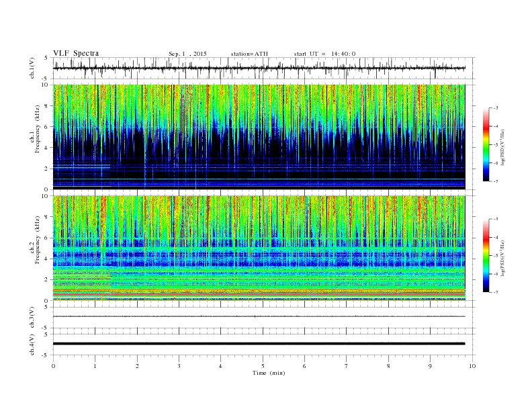Image resolution: width=532 pixels, height=411 pixels.
Task: Click time axis tick label "6"
Action: coord(304,366)
